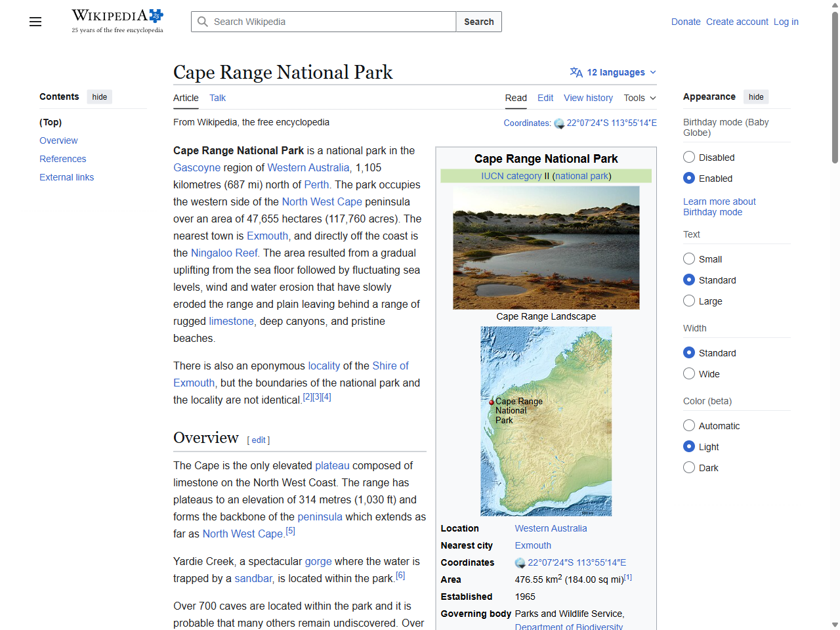Select the Read tab

coord(516,98)
